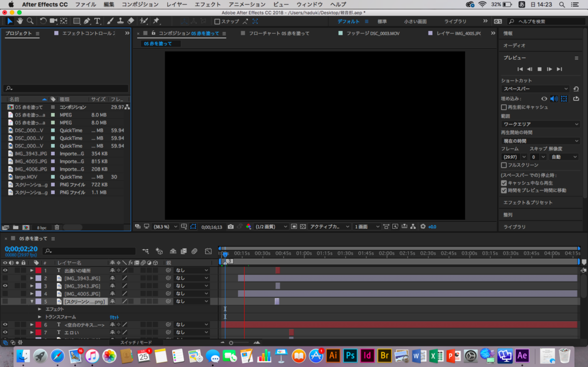588x367 pixels.
Task: Open the ファイル menu
Action: pyautogui.click(x=85, y=5)
